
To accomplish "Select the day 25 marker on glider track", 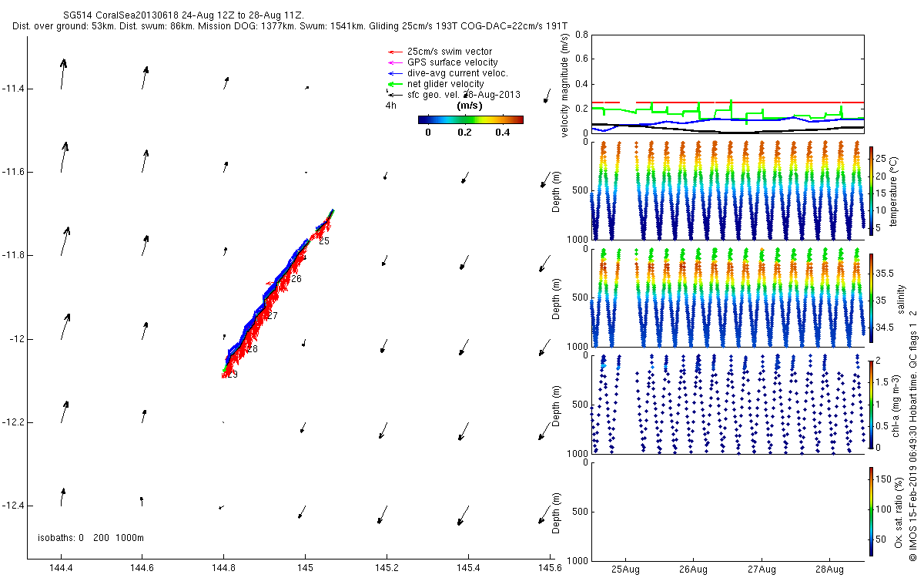I will [323, 241].
